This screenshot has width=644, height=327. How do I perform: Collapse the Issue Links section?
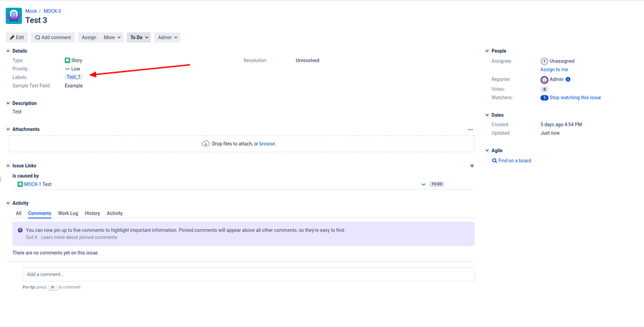click(8, 166)
